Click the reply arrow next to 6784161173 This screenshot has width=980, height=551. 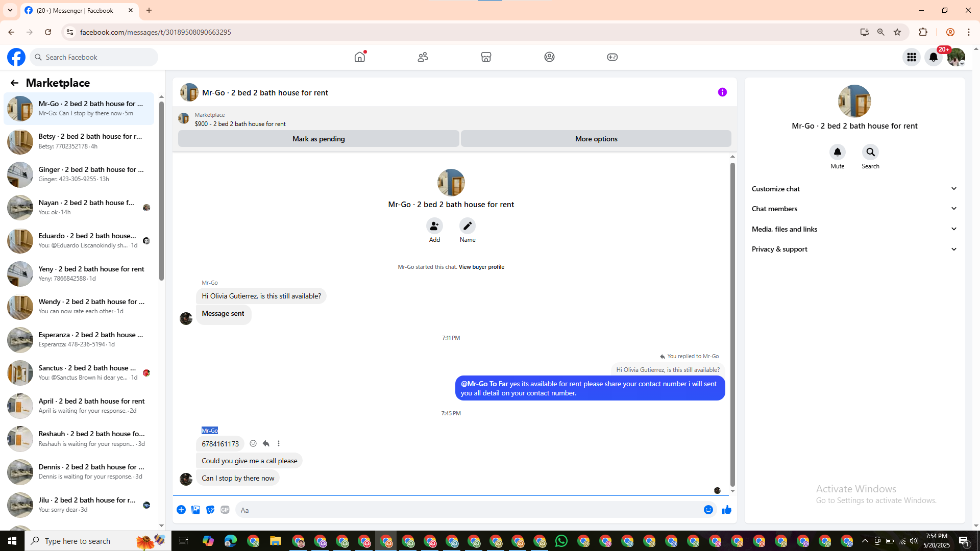266,443
